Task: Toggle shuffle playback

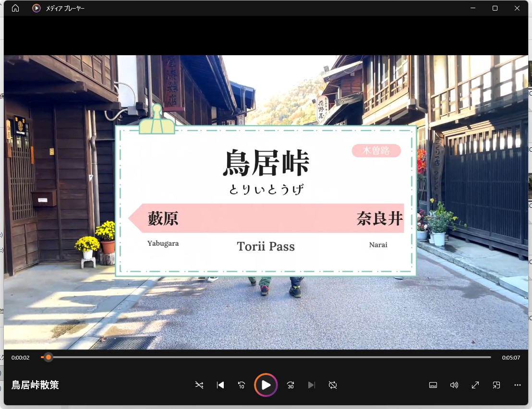Action: pos(199,385)
